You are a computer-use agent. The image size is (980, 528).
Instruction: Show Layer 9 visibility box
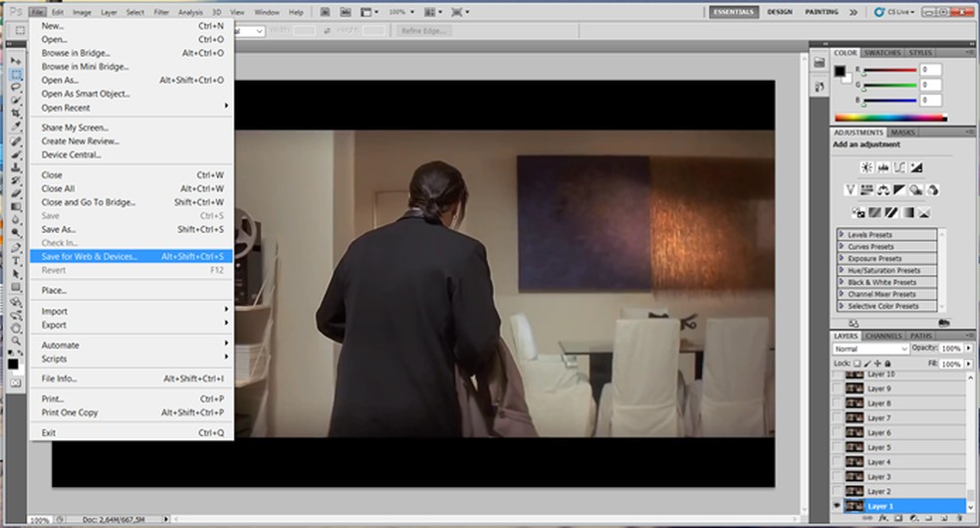[x=837, y=389]
